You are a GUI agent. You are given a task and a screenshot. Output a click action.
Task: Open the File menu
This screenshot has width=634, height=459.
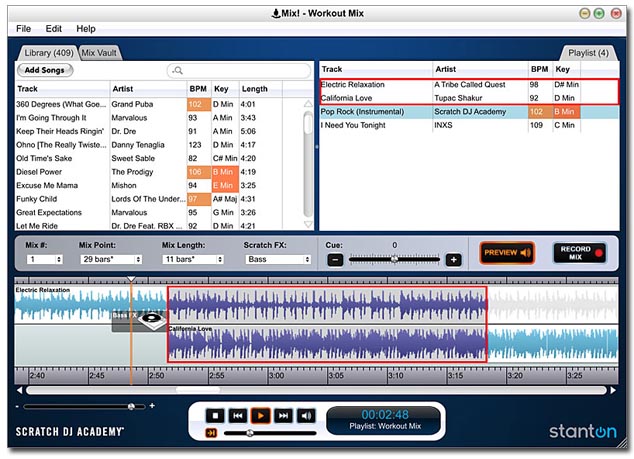coord(23,29)
